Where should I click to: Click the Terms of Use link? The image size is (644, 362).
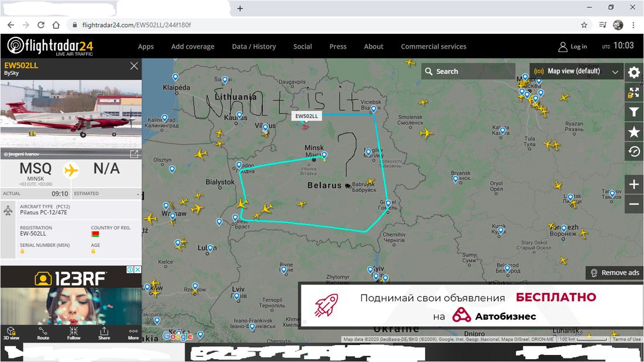coord(626,339)
